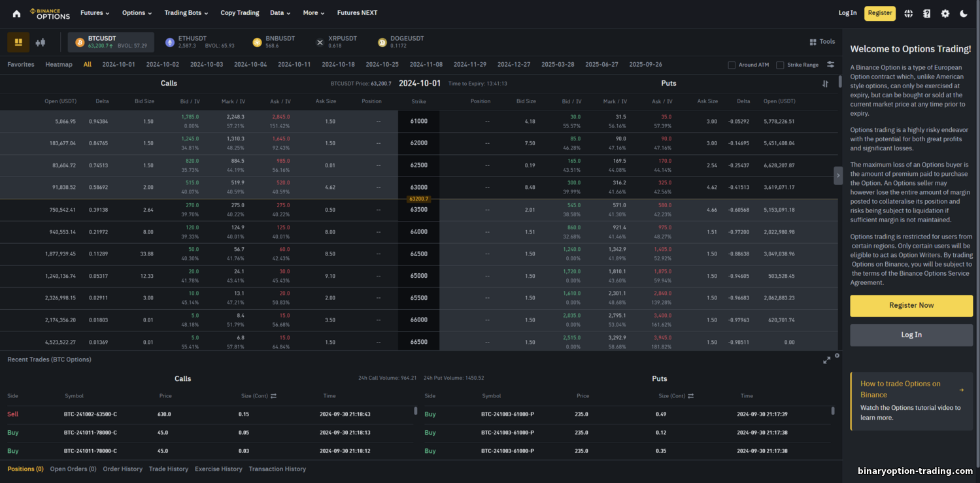Select expiry date 2025-09-26
The image size is (980, 483).
pos(645,65)
